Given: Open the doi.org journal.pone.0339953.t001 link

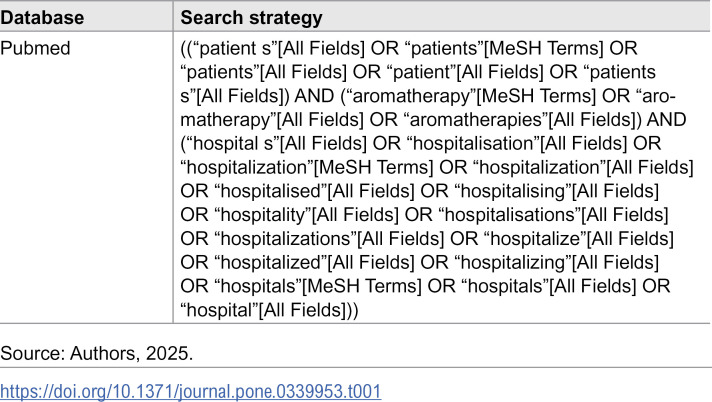Looking at the screenshot, I should [190, 391].
